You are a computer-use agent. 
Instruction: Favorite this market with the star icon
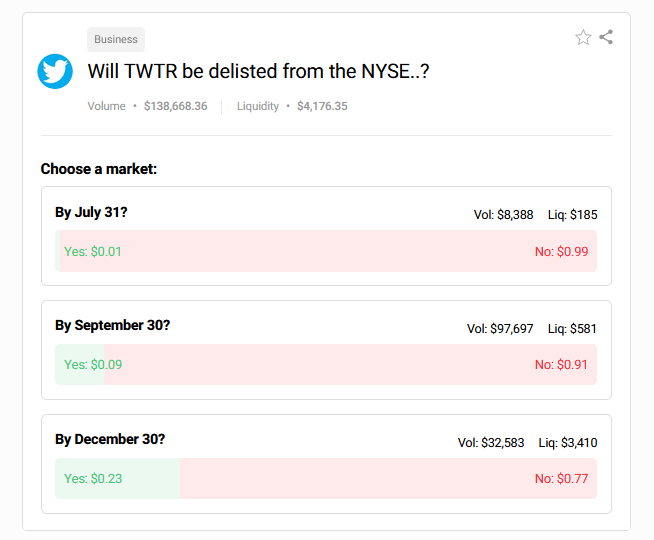point(583,38)
